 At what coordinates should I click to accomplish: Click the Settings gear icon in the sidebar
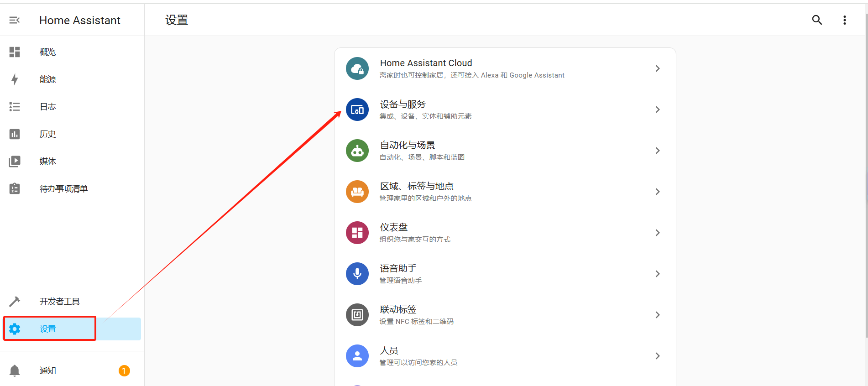tap(15, 329)
